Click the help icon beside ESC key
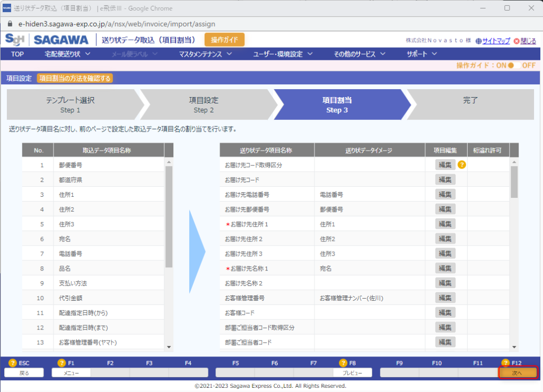The width and height of the screenshot is (543, 392). click(x=13, y=363)
